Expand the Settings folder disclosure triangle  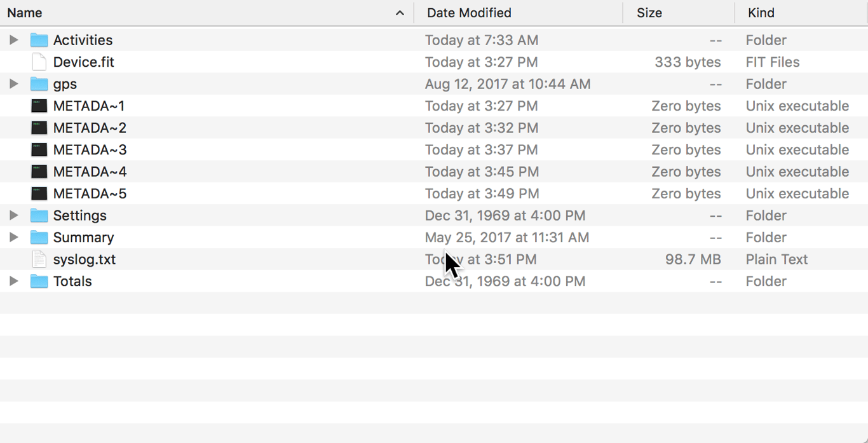[x=13, y=215]
